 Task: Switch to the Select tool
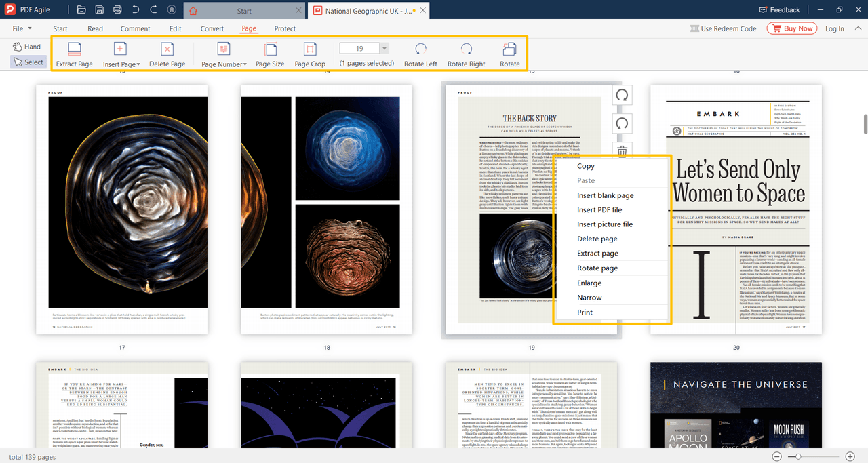click(x=28, y=62)
